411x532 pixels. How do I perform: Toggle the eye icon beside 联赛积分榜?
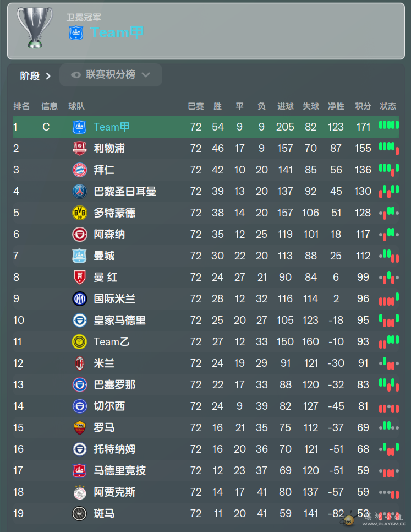pos(76,75)
